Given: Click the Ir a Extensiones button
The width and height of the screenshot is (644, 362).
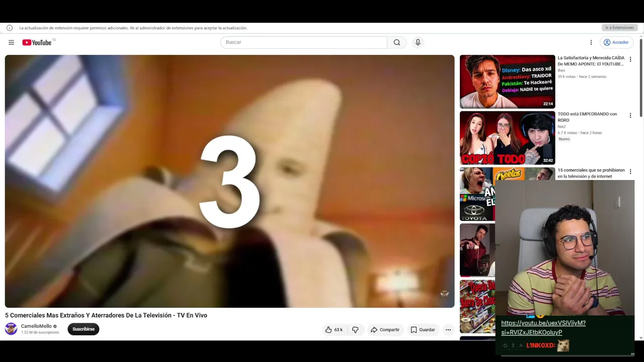Looking at the screenshot, I should click(x=619, y=28).
